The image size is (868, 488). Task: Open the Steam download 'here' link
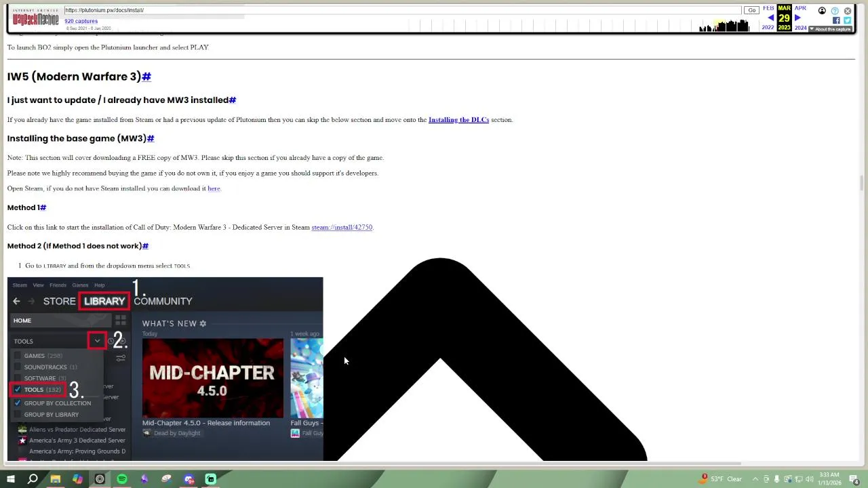[214, 188]
